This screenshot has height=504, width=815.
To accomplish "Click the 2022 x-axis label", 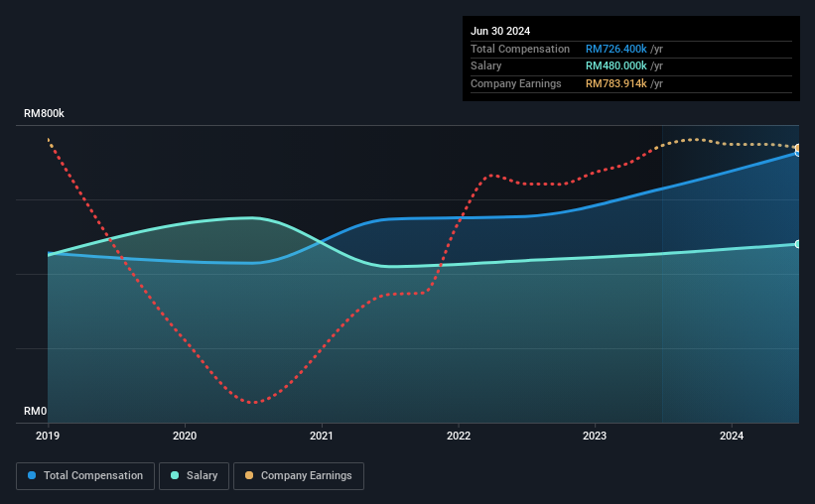I will 459,436.
